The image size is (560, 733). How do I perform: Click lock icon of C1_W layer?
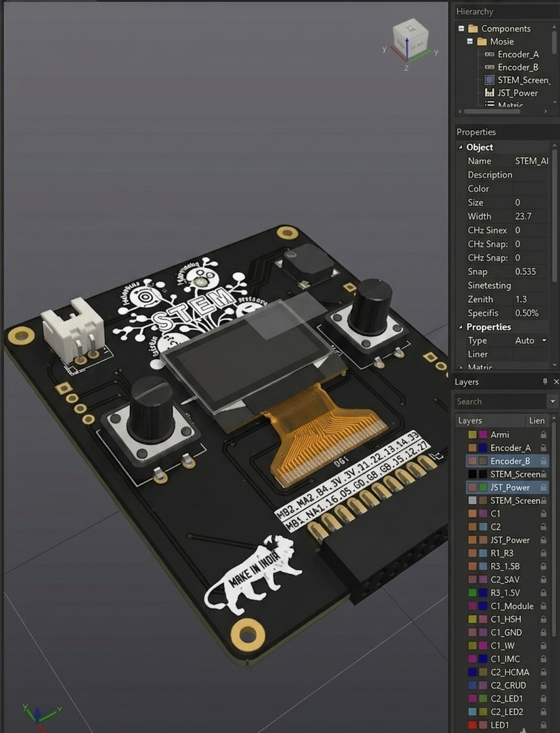pos(543,645)
